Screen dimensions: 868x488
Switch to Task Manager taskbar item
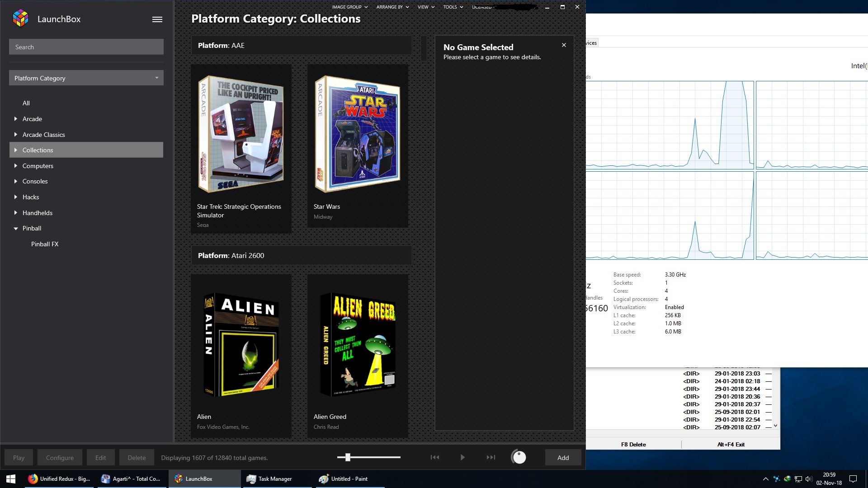click(277, 479)
